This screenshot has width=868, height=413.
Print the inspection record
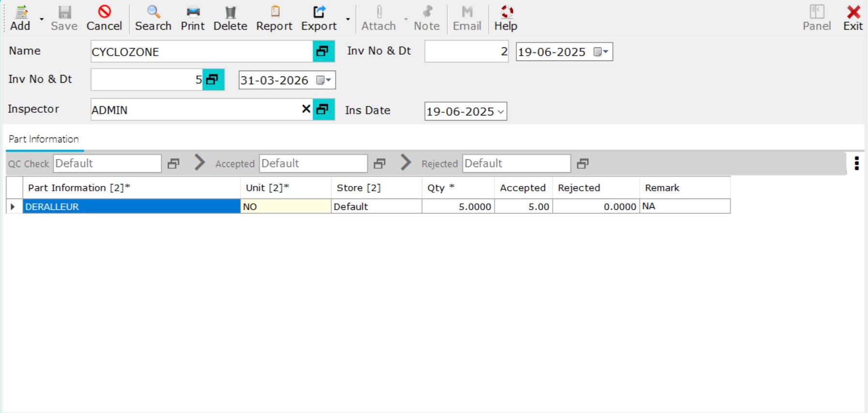click(193, 18)
